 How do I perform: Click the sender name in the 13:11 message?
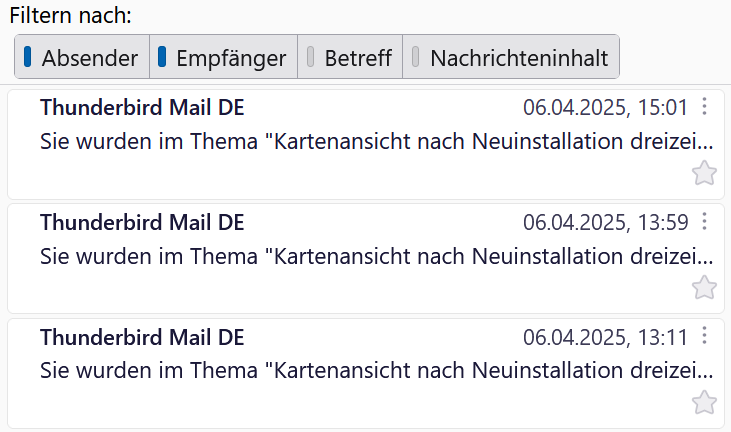coord(142,337)
